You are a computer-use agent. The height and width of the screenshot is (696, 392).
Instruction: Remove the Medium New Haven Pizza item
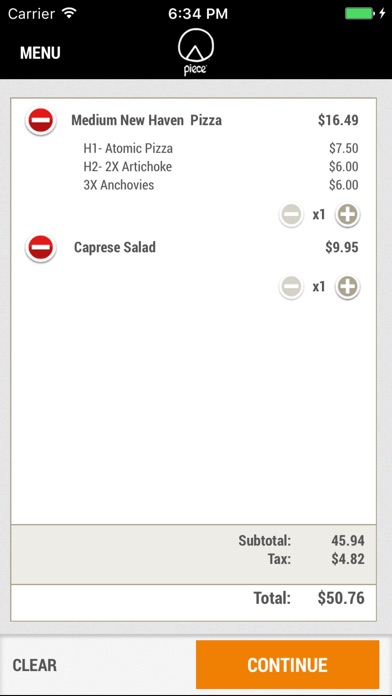41,120
